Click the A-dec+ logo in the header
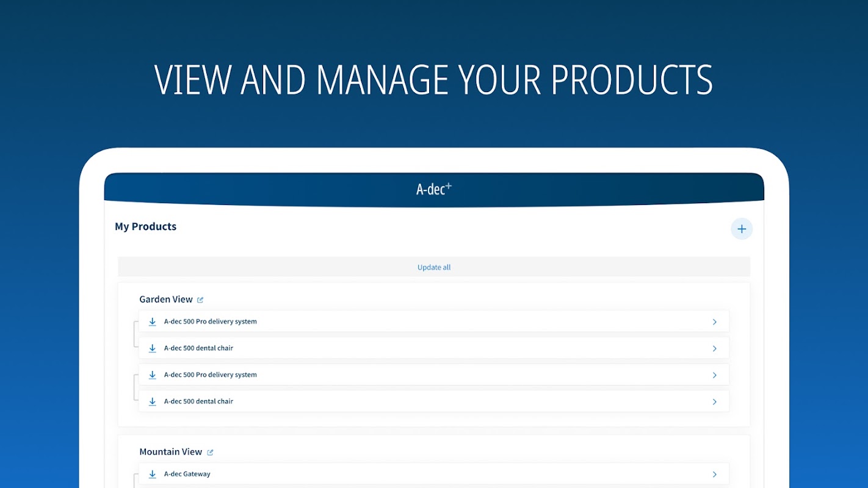 tap(434, 189)
